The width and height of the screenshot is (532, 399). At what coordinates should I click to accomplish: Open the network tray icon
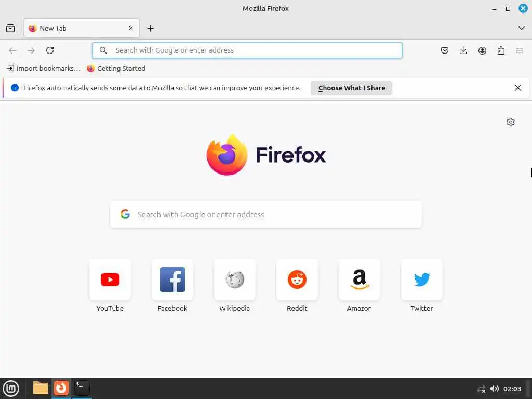(481, 389)
